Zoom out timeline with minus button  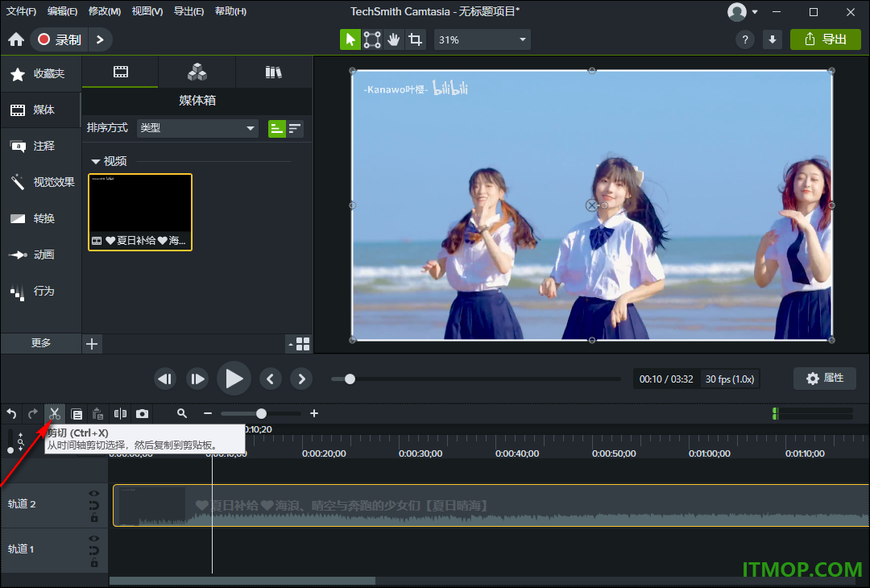pos(208,413)
